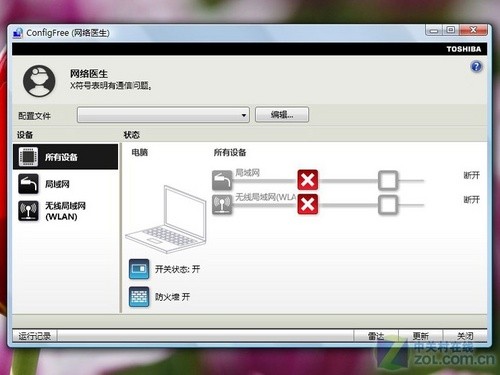Click the 局域网 label in the diagram

[x=247, y=173]
